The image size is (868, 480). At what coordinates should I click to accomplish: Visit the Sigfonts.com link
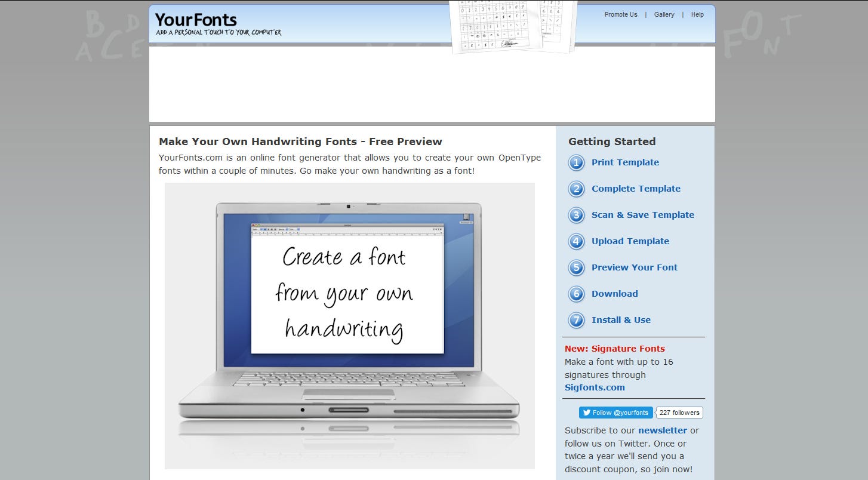point(595,387)
